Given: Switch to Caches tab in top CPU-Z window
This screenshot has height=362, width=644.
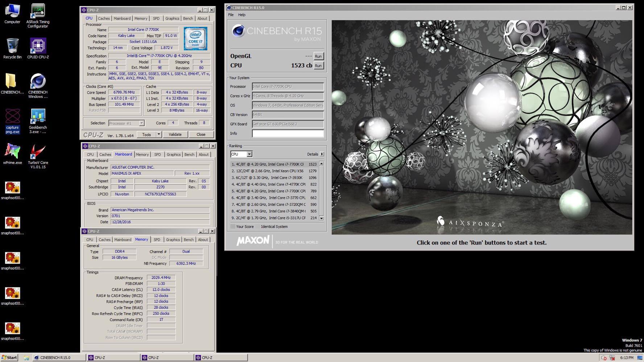Looking at the screenshot, I should click(x=104, y=18).
